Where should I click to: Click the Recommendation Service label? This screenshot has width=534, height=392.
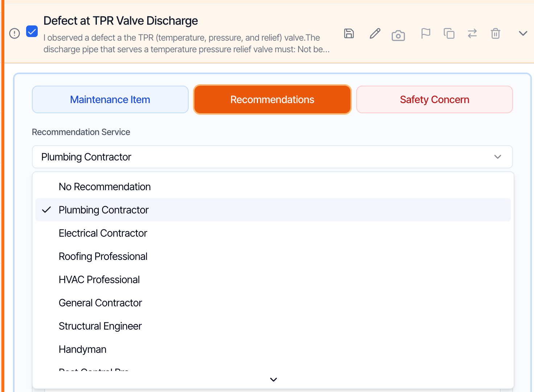click(81, 132)
